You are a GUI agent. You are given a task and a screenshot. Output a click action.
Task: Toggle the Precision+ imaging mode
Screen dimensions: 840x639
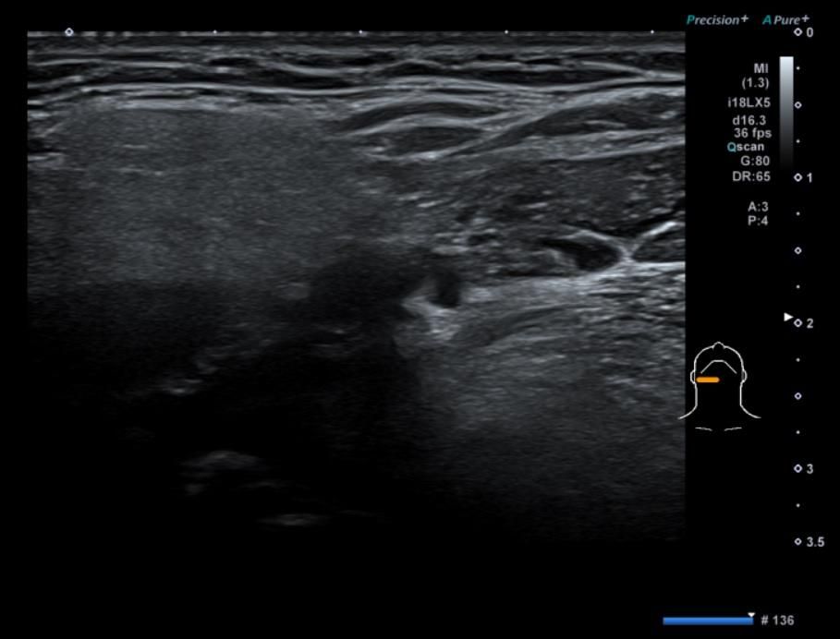pos(717,19)
